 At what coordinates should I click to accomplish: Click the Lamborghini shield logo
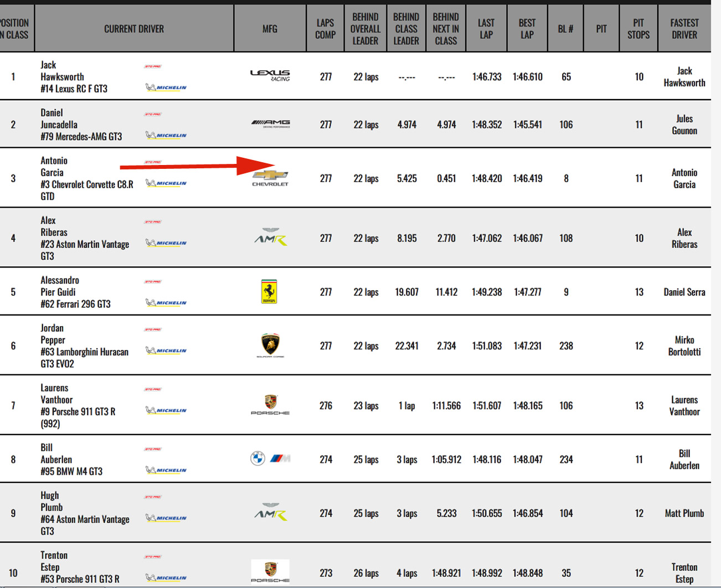(270, 345)
